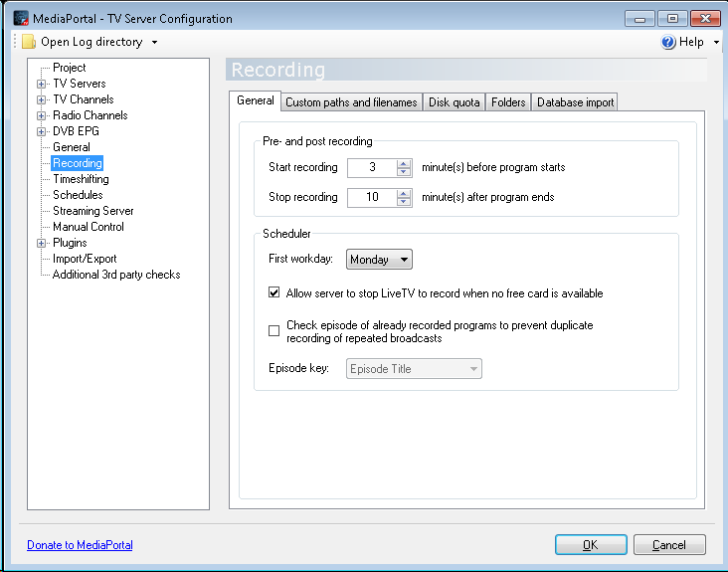Select TV Channels in the tree
Screen dimensions: 728x572
84,99
